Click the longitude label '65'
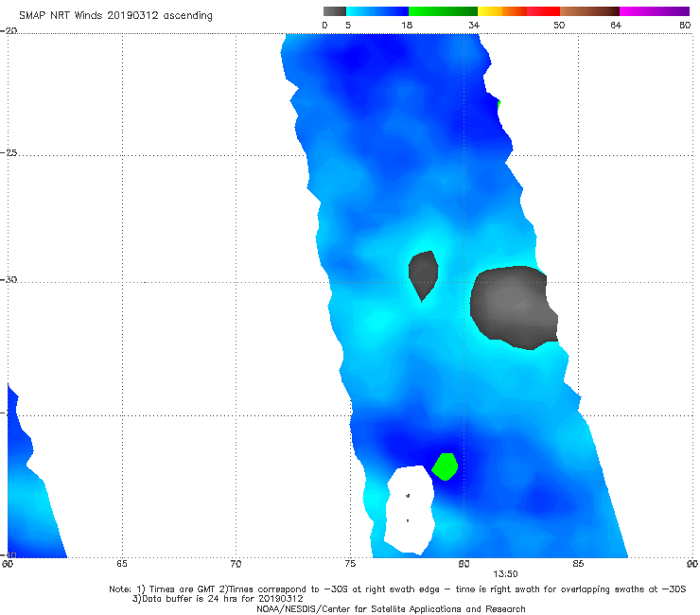This screenshot has height=615, width=700. point(122,564)
